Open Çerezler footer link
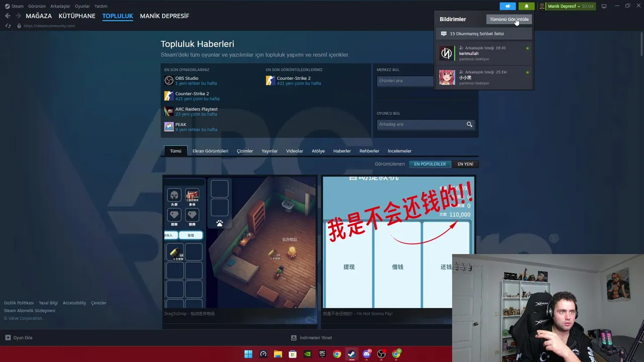This screenshot has width=644, height=362. [99, 303]
